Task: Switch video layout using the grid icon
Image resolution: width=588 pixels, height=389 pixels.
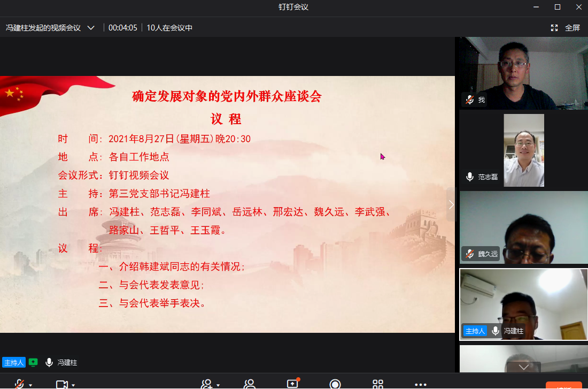Action: pos(378,383)
